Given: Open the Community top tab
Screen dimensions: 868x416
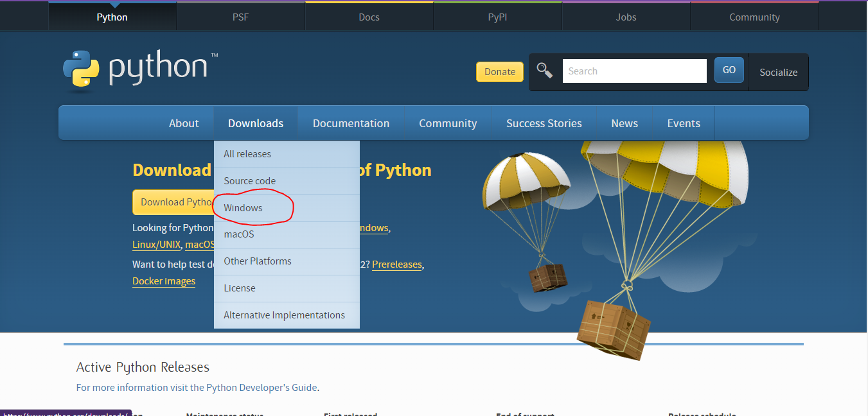Looking at the screenshot, I should tap(754, 17).
